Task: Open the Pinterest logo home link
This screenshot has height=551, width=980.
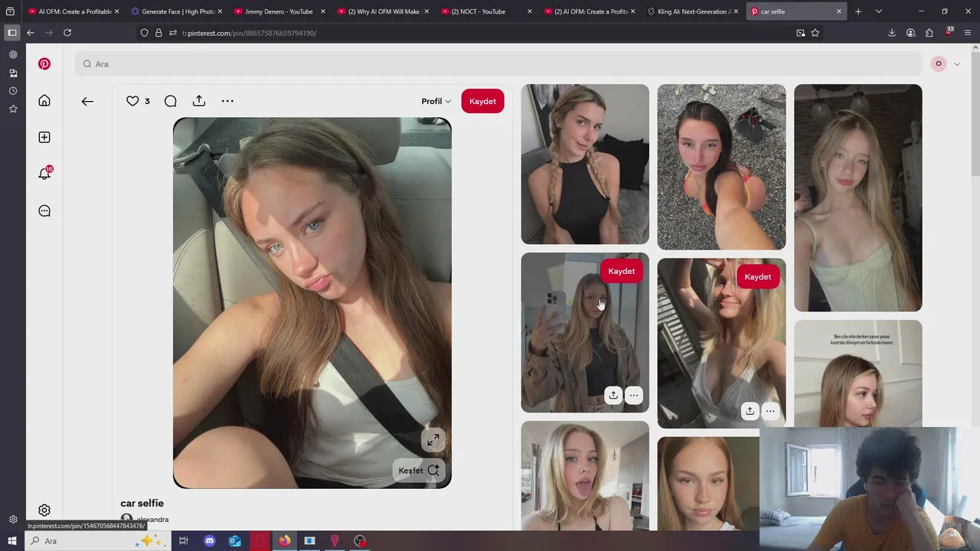Action: 44,64
